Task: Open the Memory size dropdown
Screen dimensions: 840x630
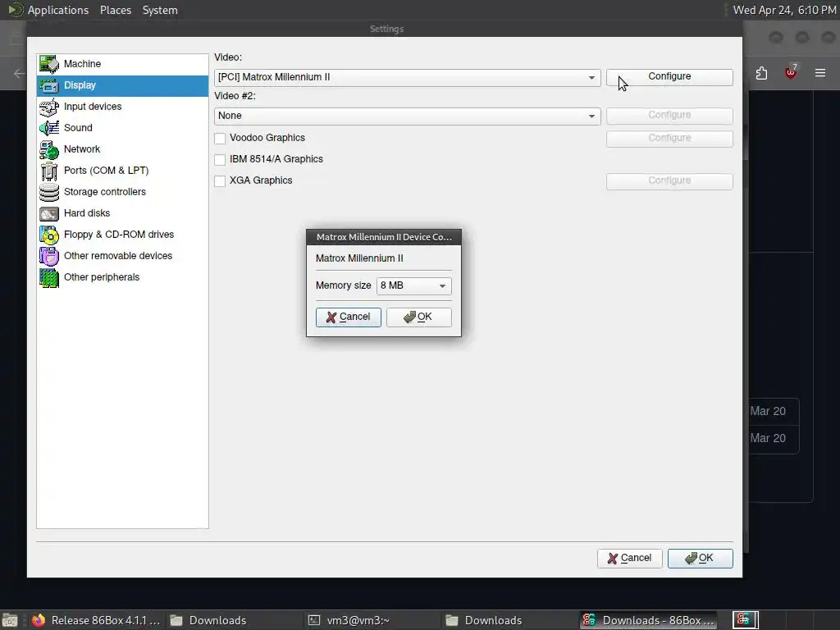Action: coord(413,285)
